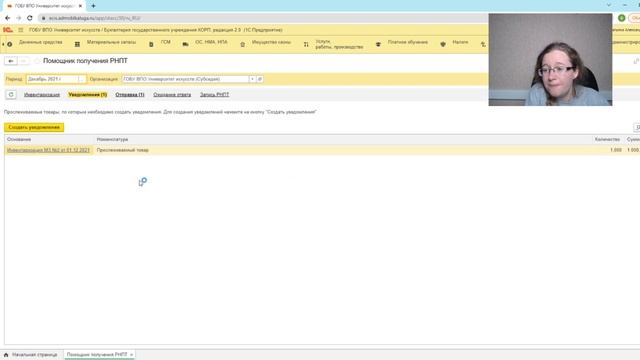This screenshot has height=360, width=640.
Task: Refresh the assistant data
Action: click(11, 95)
